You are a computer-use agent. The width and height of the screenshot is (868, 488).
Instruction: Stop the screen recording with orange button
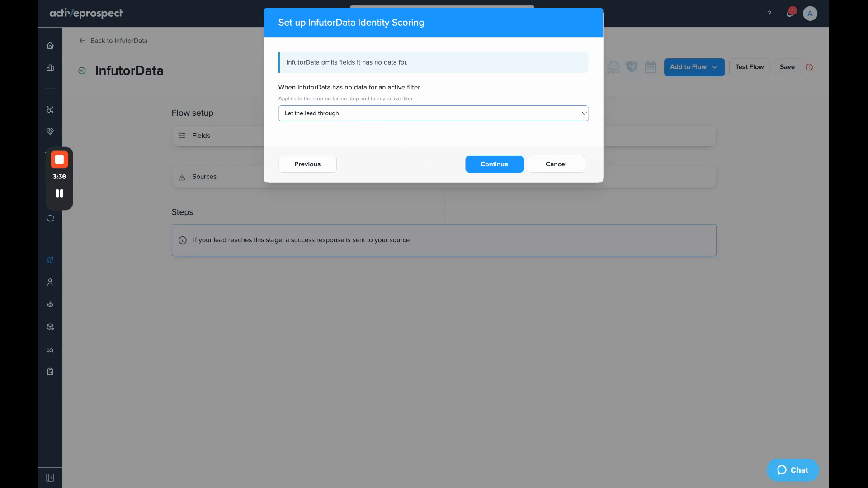pyautogui.click(x=59, y=160)
